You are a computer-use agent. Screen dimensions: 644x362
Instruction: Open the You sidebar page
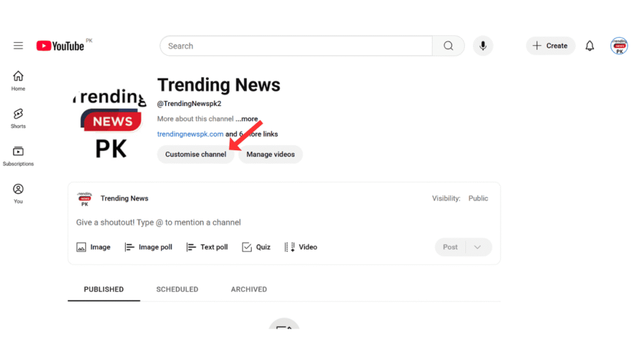[18, 193]
